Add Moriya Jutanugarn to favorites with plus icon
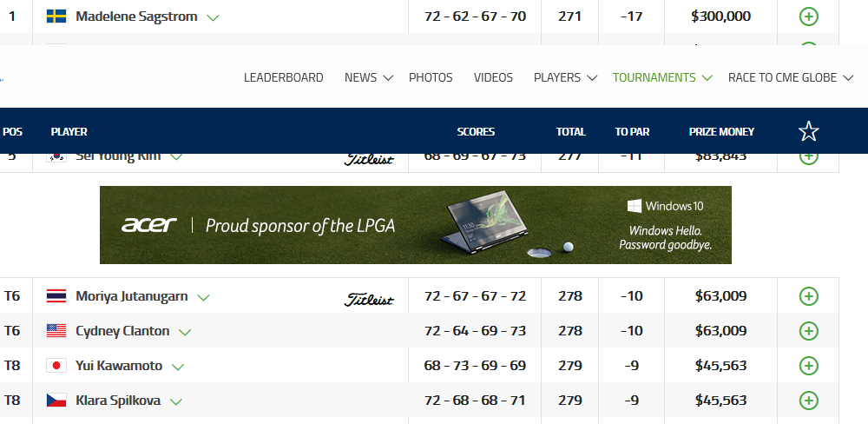Image resolution: width=868 pixels, height=424 pixels. click(809, 296)
